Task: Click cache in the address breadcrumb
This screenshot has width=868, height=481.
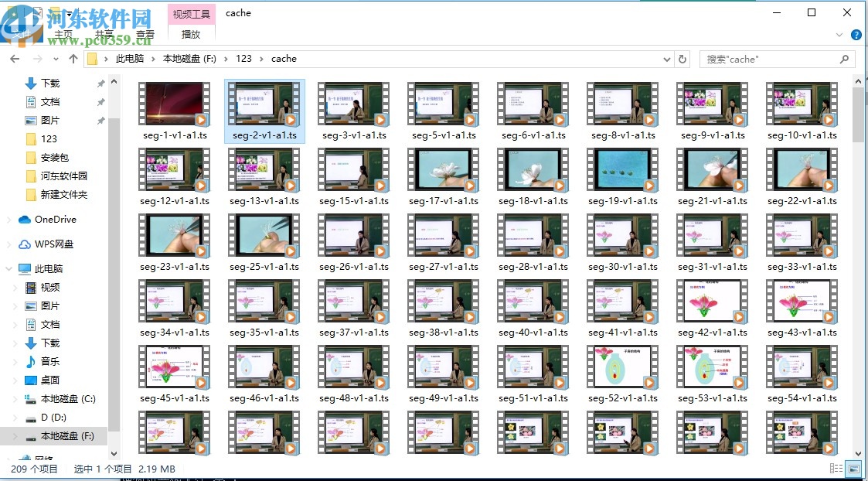Action: point(284,59)
